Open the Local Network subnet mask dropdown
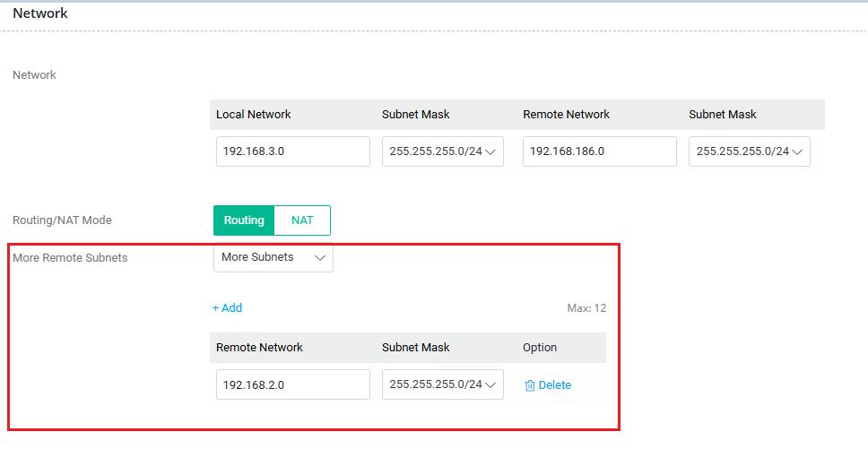The height and width of the screenshot is (449, 868). (x=442, y=151)
